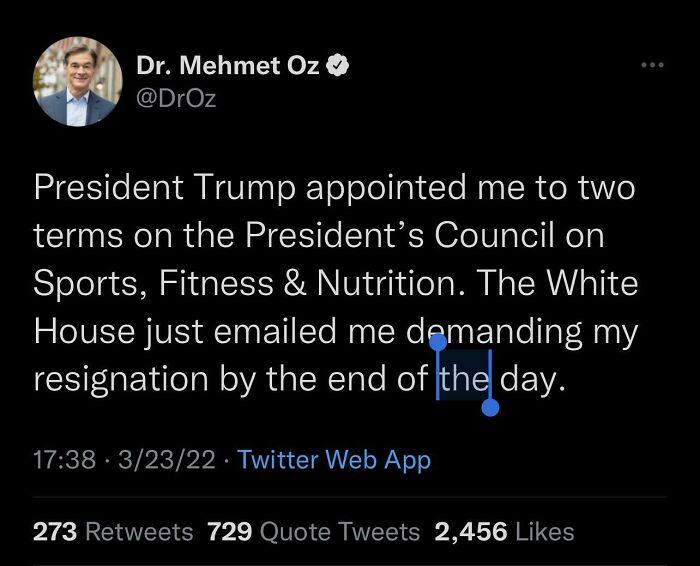Image resolution: width=700 pixels, height=566 pixels.
Task: Open the more options ellipsis menu
Action: [652, 66]
